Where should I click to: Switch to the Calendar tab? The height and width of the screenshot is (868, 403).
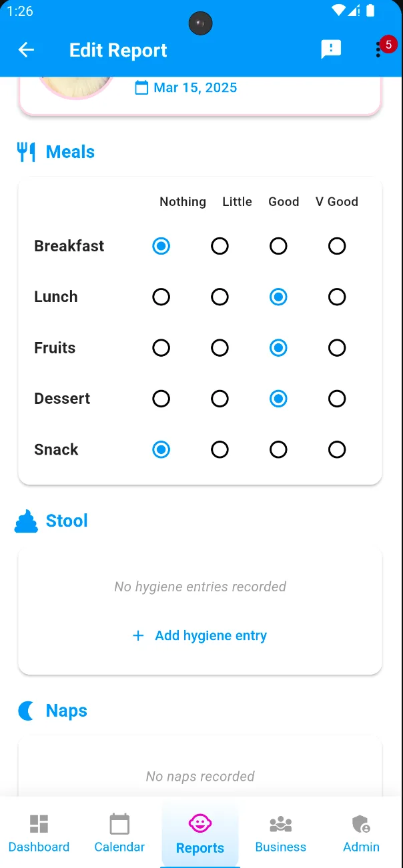click(119, 833)
